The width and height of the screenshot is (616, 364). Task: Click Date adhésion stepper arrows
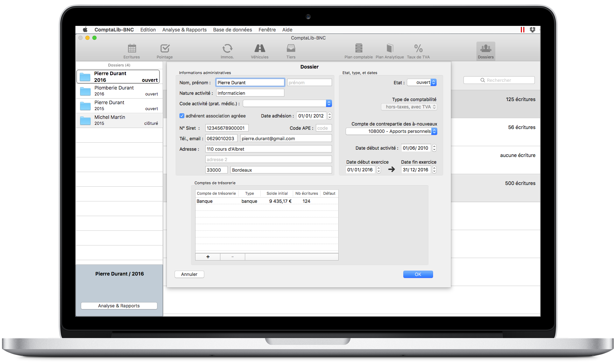(330, 116)
